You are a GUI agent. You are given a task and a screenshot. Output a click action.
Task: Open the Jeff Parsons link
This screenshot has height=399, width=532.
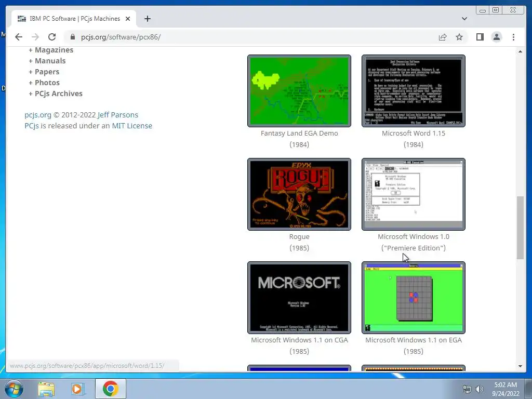[x=118, y=115]
